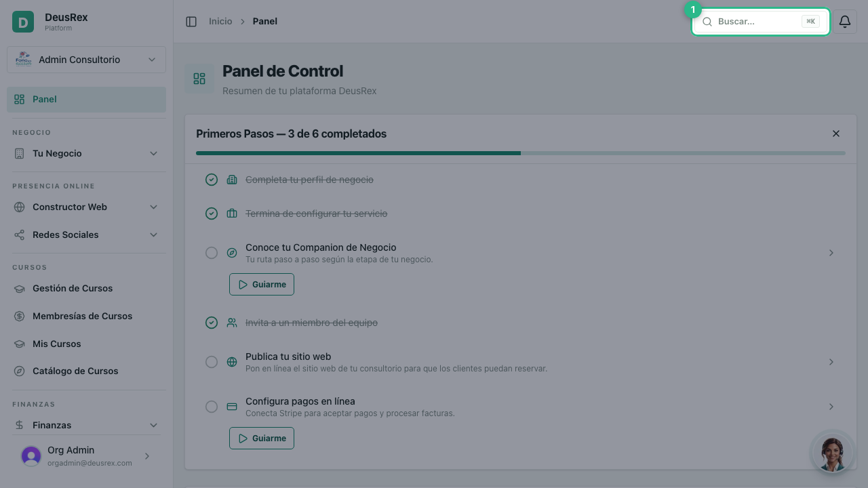The height and width of the screenshot is (488, 868).
Task: Click the Buscar search field
Action: click(x=761, y=22)
